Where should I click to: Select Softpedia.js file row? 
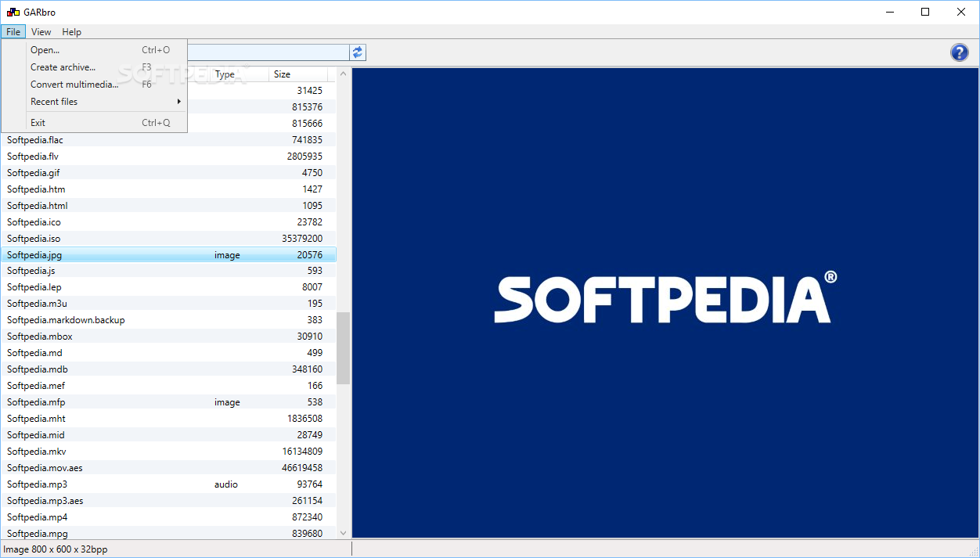point(168,271)
